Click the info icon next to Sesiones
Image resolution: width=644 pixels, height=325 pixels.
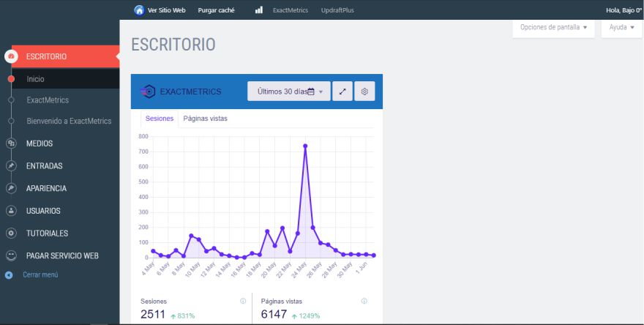tap(243, 301)
